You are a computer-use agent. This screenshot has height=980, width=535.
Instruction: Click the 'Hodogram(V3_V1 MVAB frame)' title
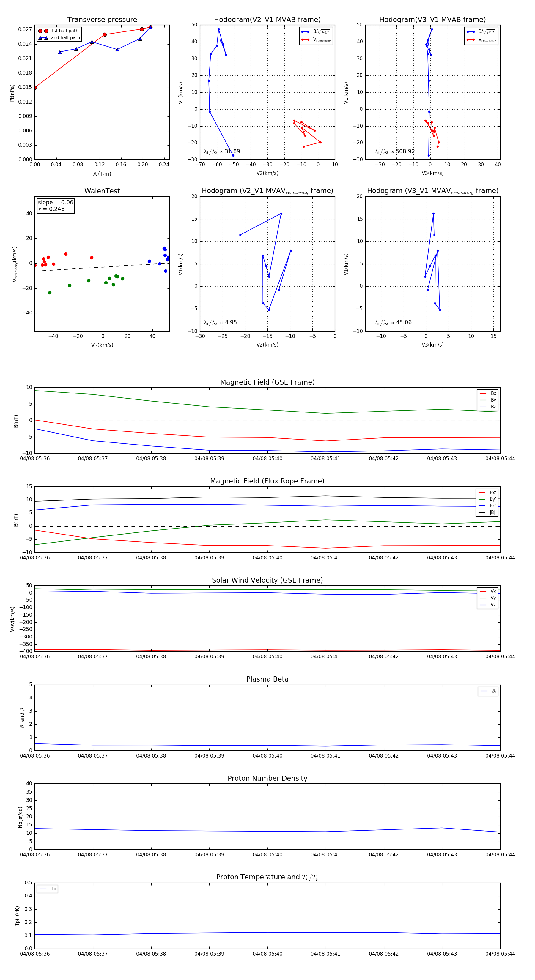[432, 20]
